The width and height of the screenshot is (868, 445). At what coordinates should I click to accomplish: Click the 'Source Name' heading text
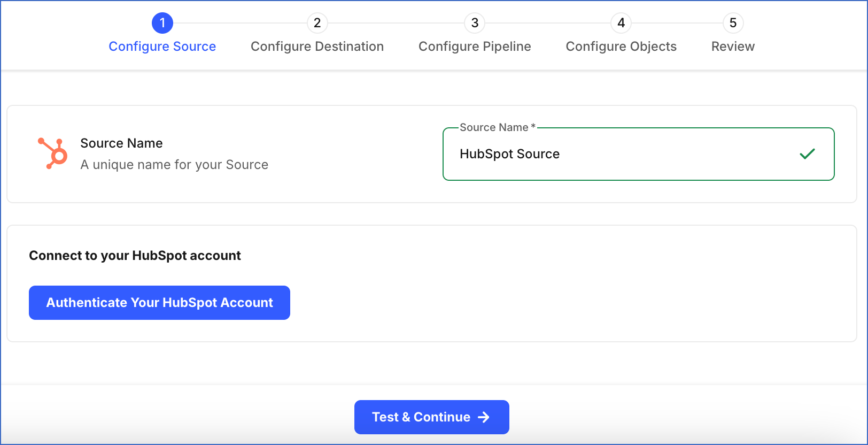coord(121,143)
